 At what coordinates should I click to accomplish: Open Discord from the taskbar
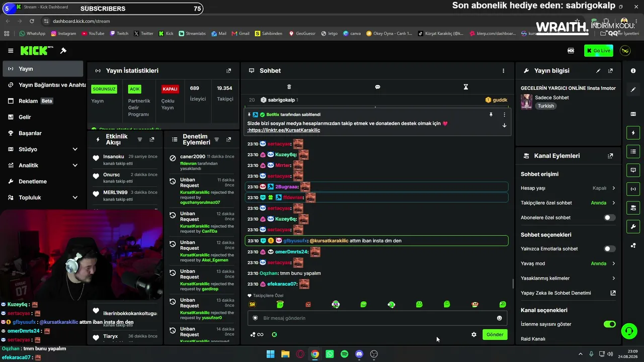pyautogui.click(x=359, y=354)
